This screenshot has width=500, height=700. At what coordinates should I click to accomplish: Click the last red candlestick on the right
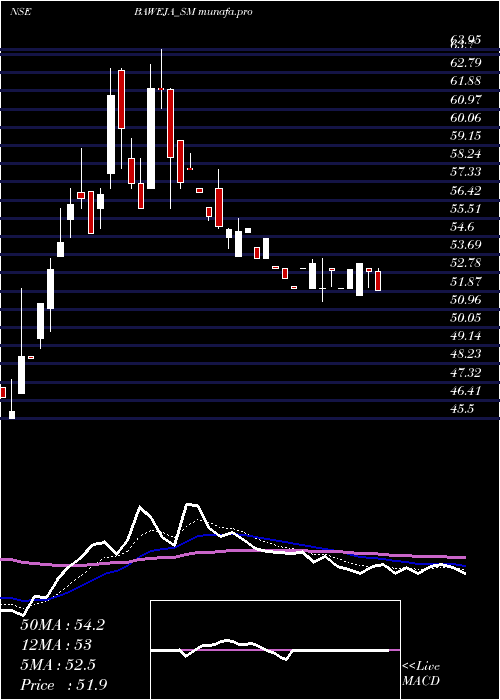point(378,281)
